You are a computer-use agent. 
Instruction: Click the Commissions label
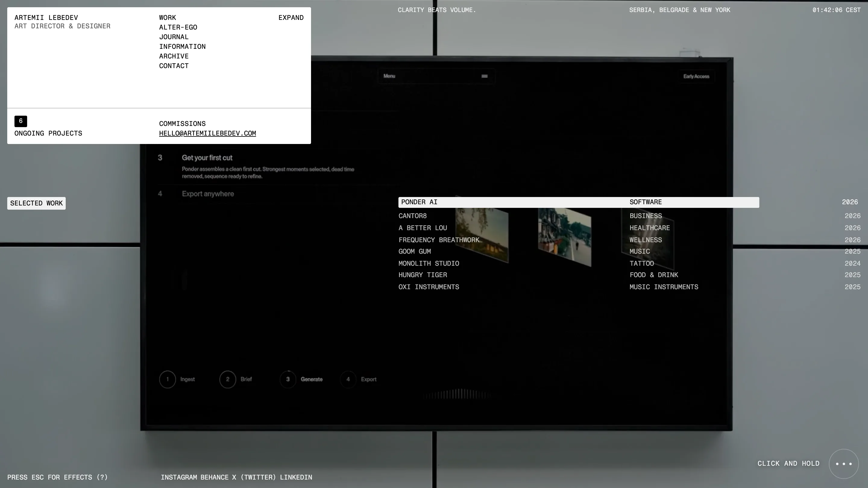[x=182, y=124]
